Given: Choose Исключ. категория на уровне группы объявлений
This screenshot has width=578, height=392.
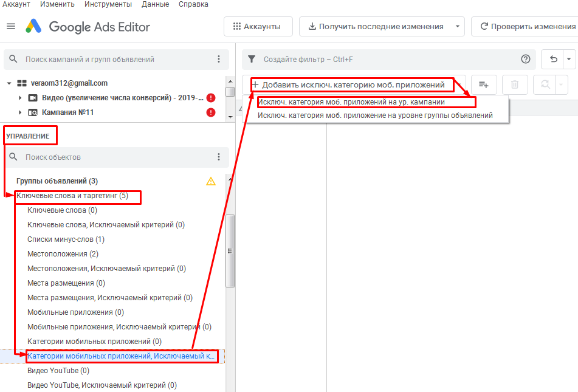Looking at the screenshot, I should [375, 115].
